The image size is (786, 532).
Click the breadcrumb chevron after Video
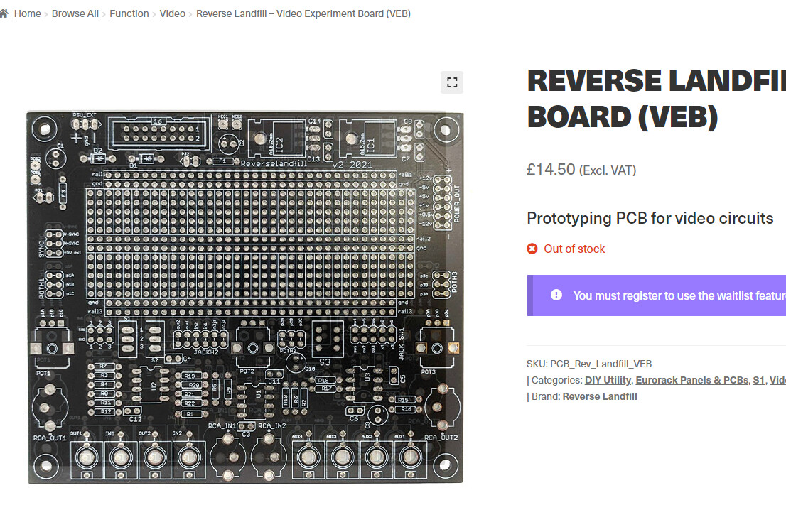190,14
